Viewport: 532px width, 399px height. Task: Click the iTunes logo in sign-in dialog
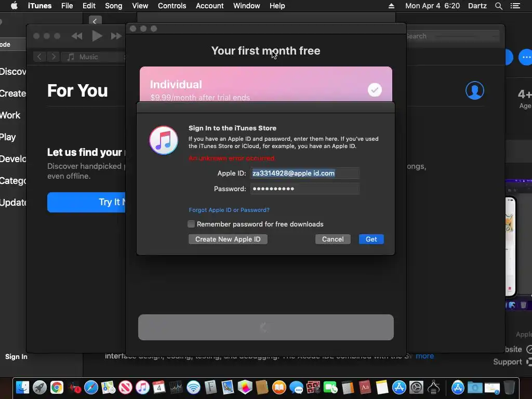[164, 140]
